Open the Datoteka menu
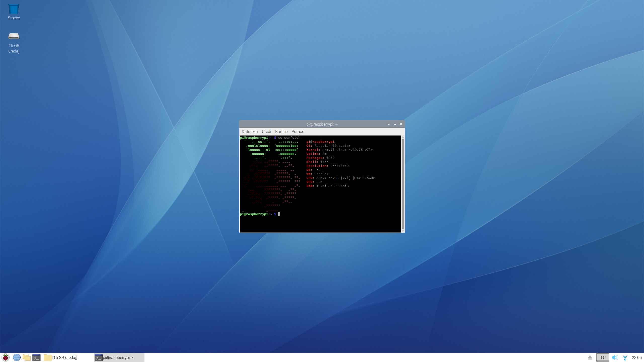The width and height of the screenshot is (644, 362). pos(250,131)
